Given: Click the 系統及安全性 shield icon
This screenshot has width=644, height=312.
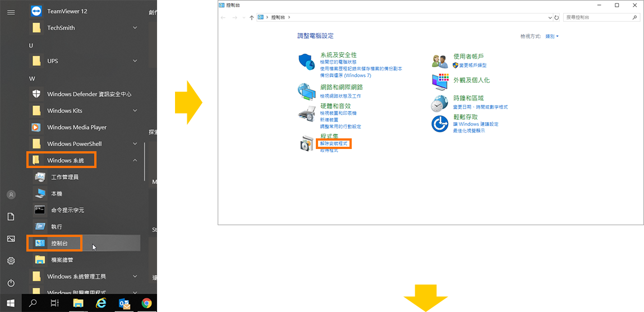Looking at the screenshot, I should pos(306,62).
